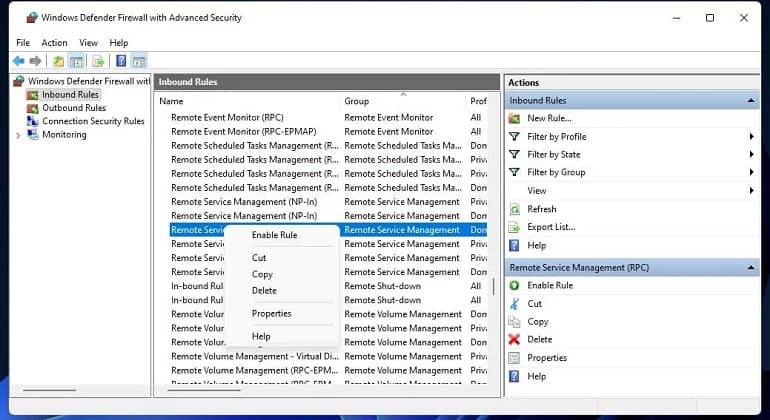Click the red X Delete icon

(x=514, y=339)
